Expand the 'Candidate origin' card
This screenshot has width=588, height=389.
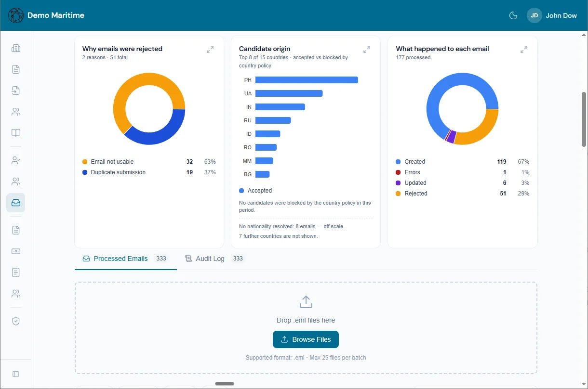(x=367, y=50)
